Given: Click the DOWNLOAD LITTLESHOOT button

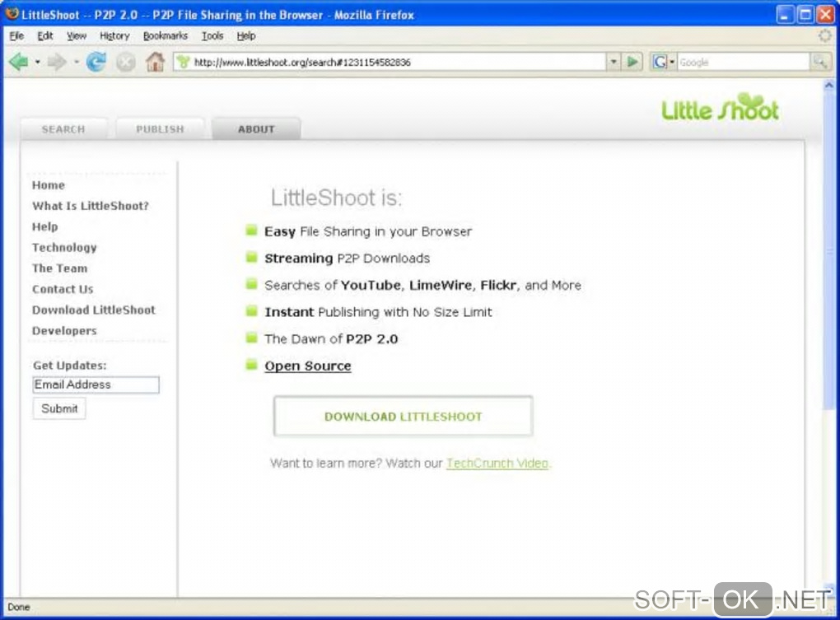Looking at the screenshot, I should click(x=403, y=416).
